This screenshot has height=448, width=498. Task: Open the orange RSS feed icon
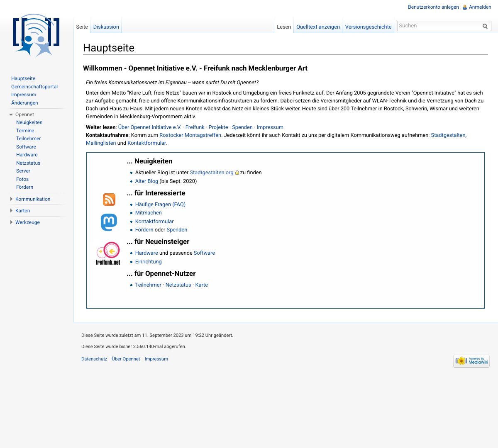(109, 200)
